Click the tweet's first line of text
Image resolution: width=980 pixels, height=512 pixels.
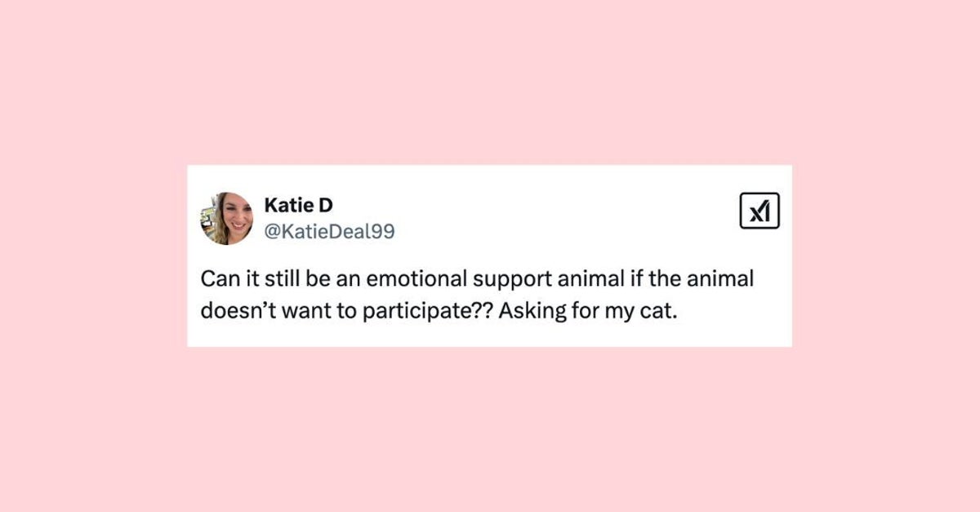(477, 279)
